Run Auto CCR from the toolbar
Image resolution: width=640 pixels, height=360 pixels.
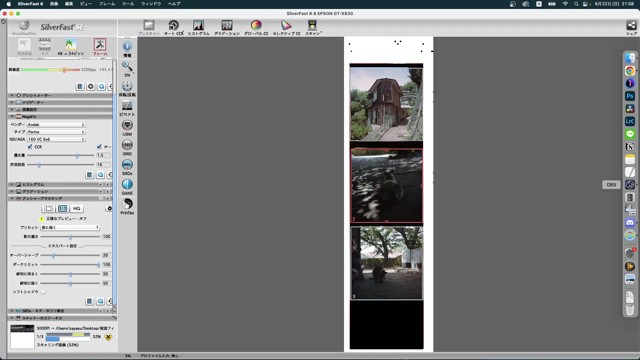(173, 25)
